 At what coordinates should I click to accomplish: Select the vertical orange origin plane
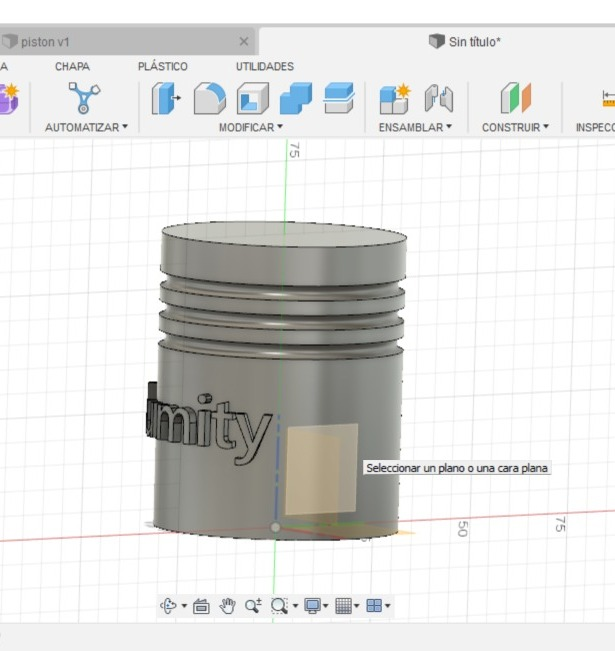pyautogui.click(x=321, y=469)
